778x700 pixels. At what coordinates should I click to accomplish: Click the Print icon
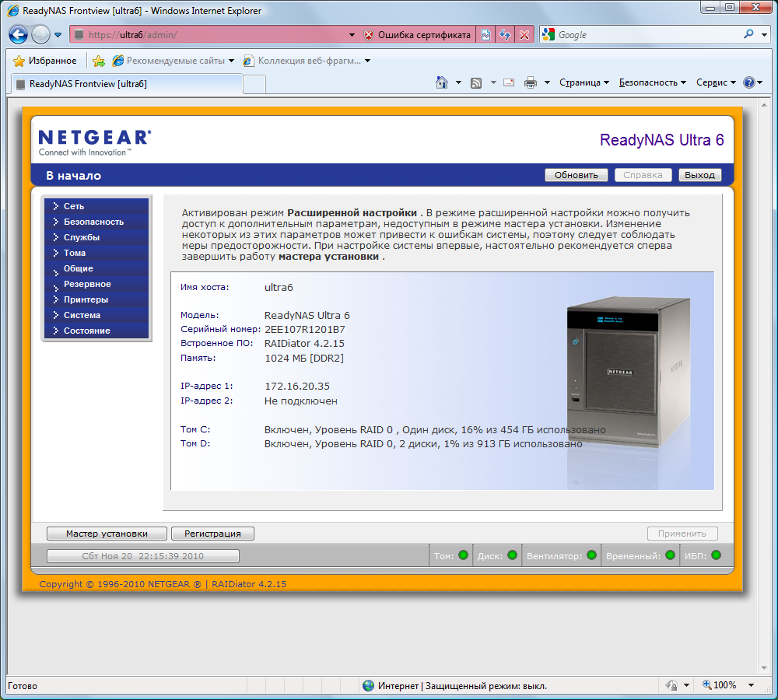pyautogui.click(x=531, y=82)
